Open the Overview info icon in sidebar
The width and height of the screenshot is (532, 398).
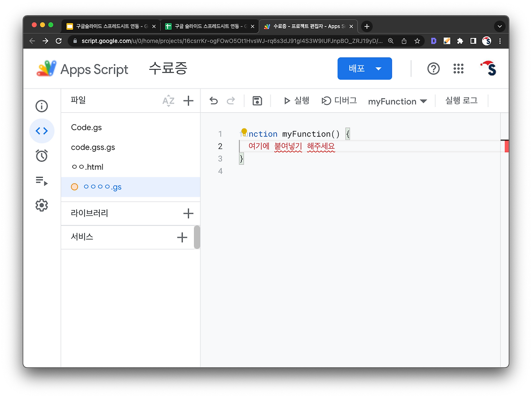tap(42, 106)
